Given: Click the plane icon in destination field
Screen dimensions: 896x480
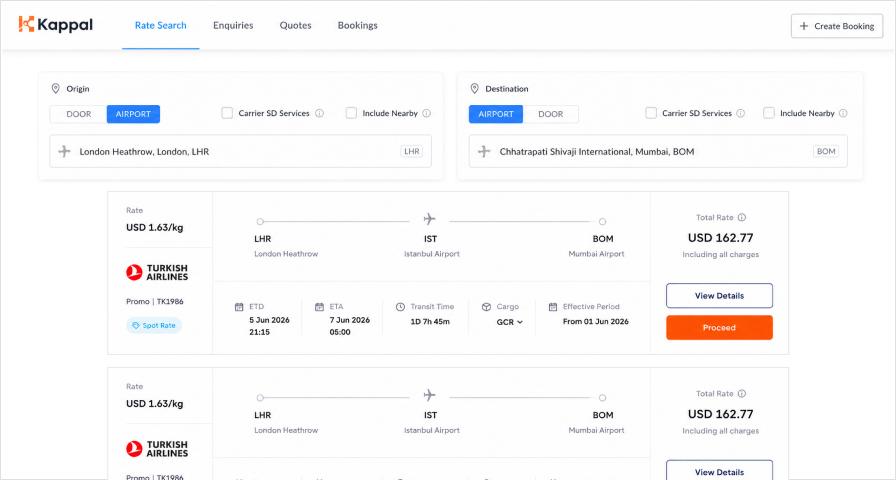Looking at the screenshot, I should (484, 151).
